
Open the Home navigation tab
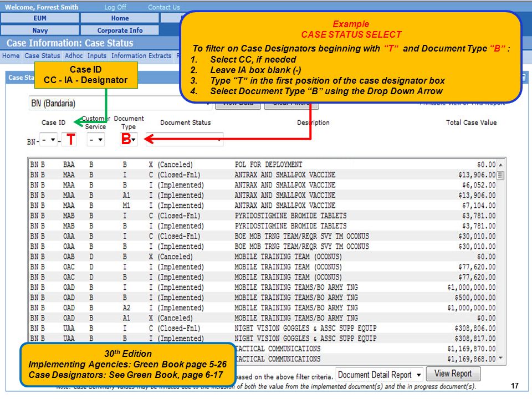[120, 18]
